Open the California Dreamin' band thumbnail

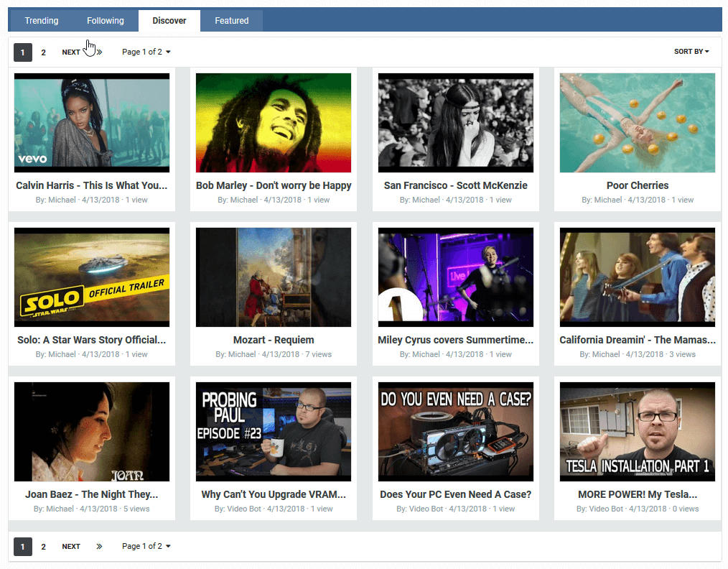638,277
